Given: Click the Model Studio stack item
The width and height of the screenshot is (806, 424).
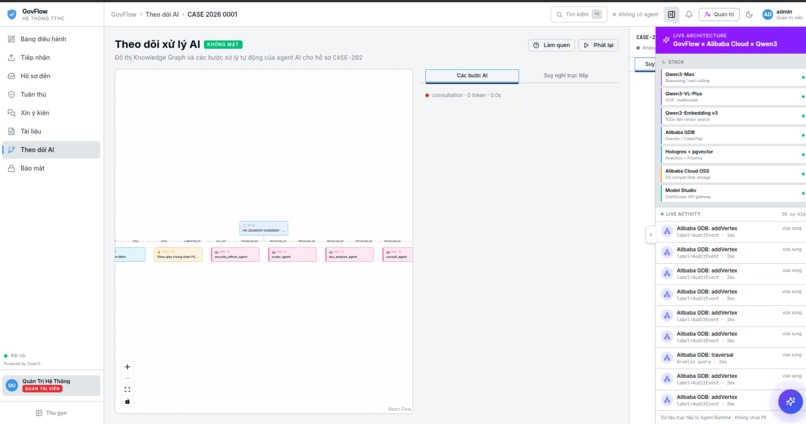Looking at the screenshot, I should pyautogui.click(x=733, y=193).
